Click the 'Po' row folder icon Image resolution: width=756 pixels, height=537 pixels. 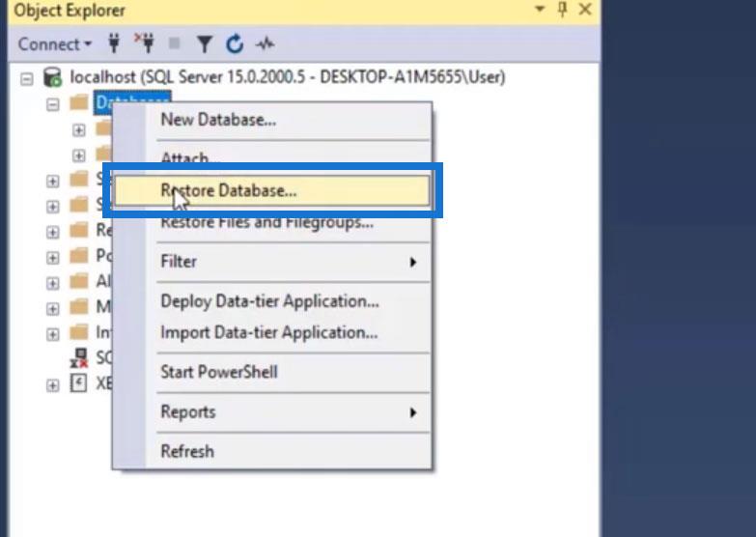[x=78, y=255]
